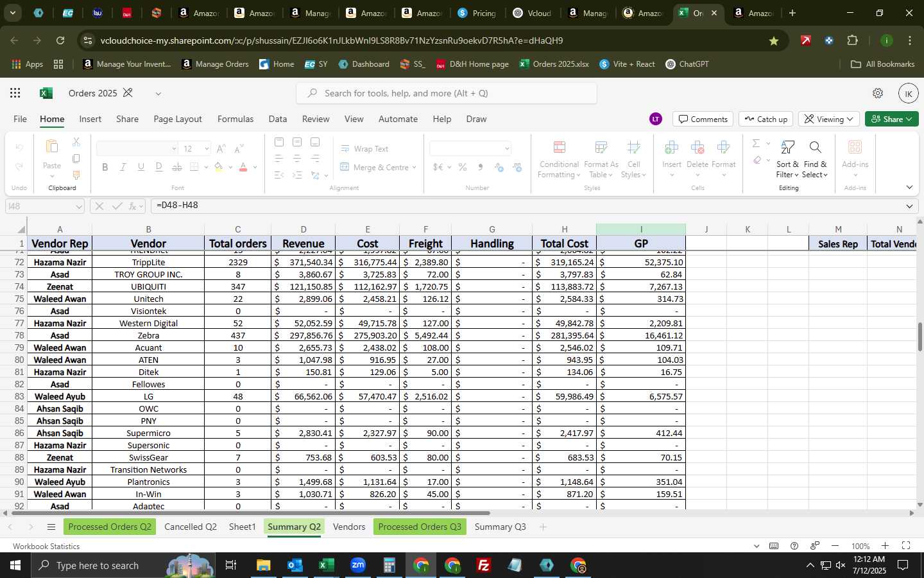Screen dimensions: 924x578
Task: Click the Insert cells icon
Action: coord(671,148)
